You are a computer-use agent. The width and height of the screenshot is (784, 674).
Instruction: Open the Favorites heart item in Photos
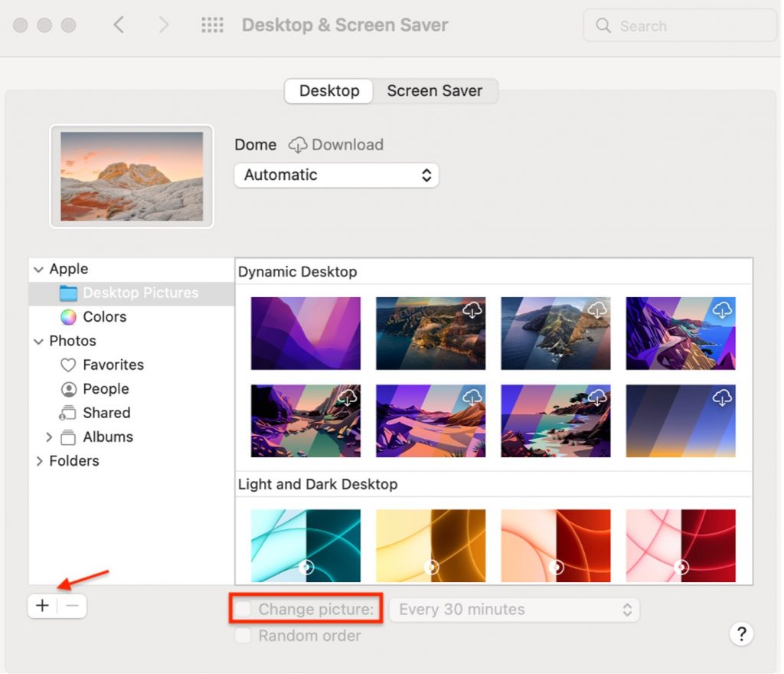click(69, 365)
